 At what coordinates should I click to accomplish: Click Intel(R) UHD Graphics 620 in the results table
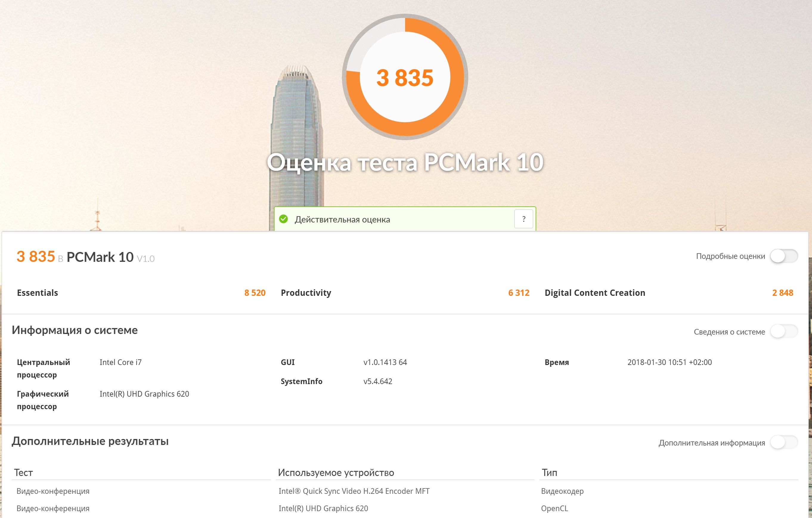pyautogui.click(x=323, y=508)
